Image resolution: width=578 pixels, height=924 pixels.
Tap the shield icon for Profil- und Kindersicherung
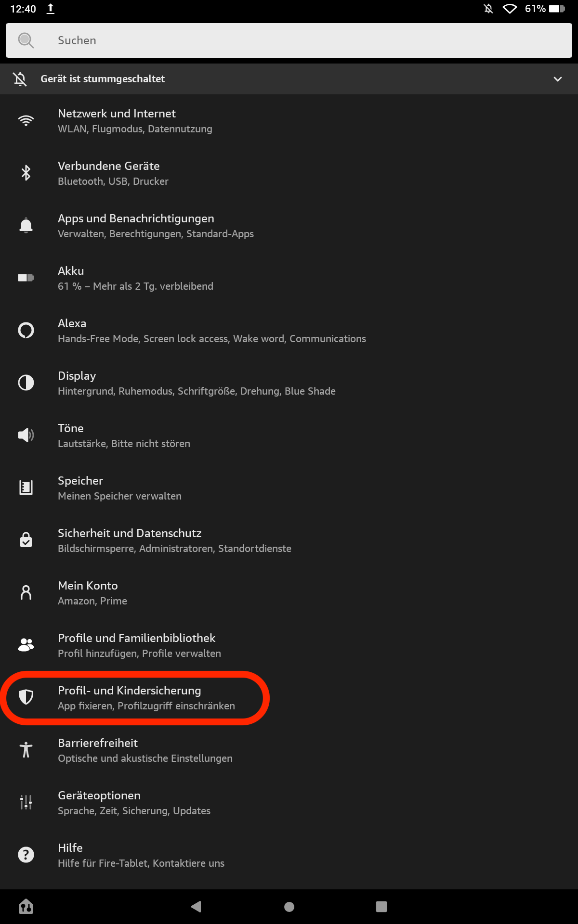point(26,697)
